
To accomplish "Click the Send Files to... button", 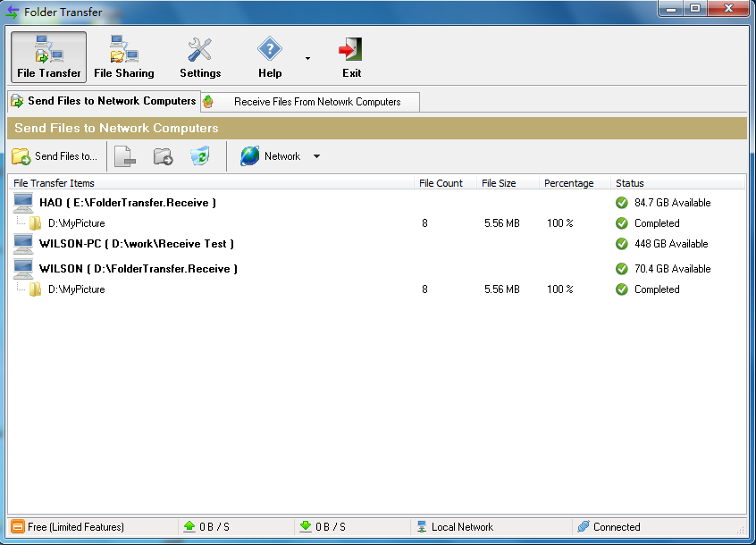I will click(55, 156).
